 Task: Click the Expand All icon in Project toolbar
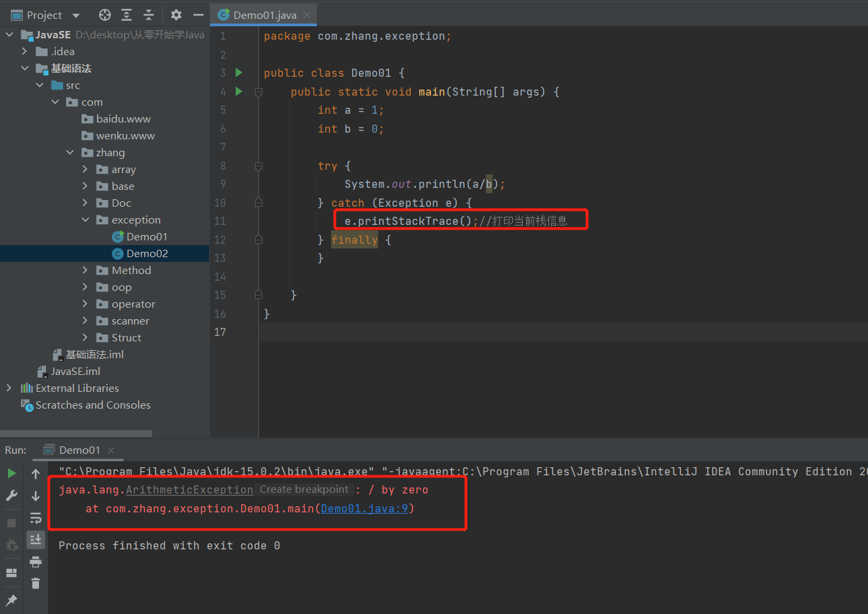(x=126, y=15)
